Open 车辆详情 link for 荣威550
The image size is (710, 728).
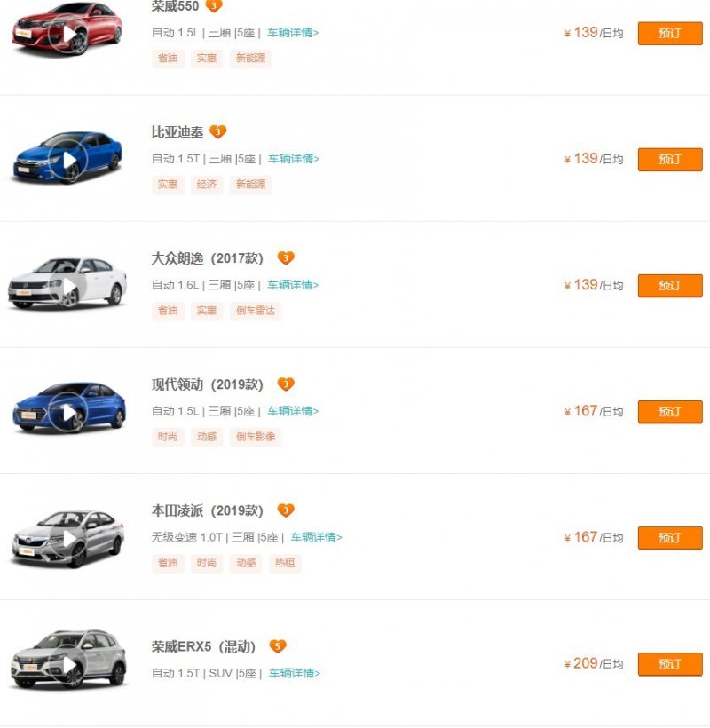[293, 33]
